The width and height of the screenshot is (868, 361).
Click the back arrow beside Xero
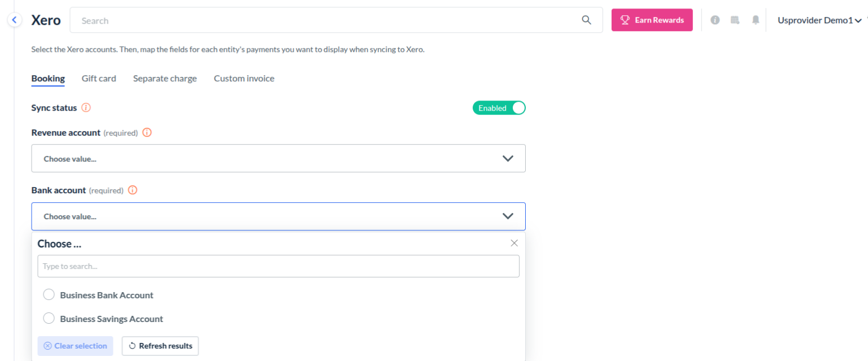coord(15,20)
